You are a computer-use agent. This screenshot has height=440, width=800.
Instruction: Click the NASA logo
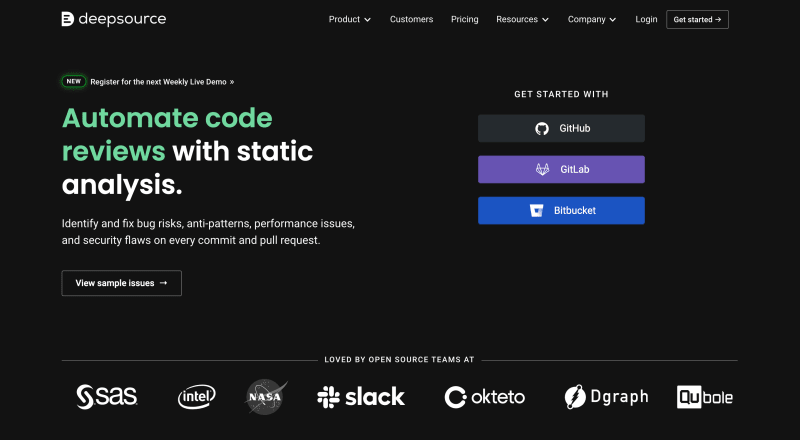pos(265,397)
